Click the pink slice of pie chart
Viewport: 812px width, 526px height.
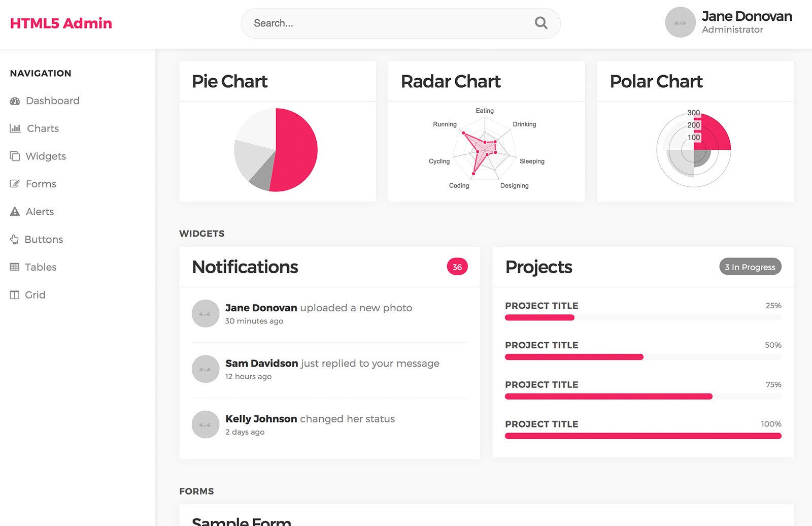pyautogui.click(x=297, y=150)
